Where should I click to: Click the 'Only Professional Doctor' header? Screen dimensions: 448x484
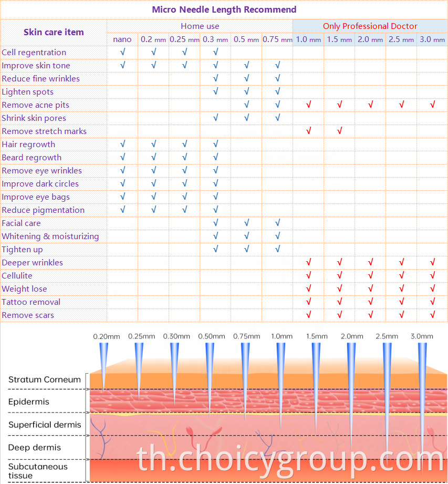click(x=370, y=26)
